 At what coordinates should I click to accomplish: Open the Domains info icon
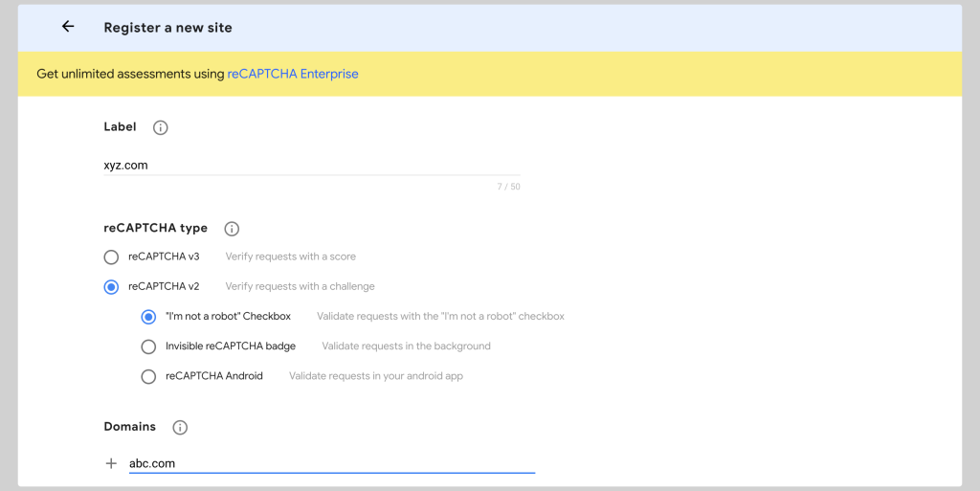(180, 427)
